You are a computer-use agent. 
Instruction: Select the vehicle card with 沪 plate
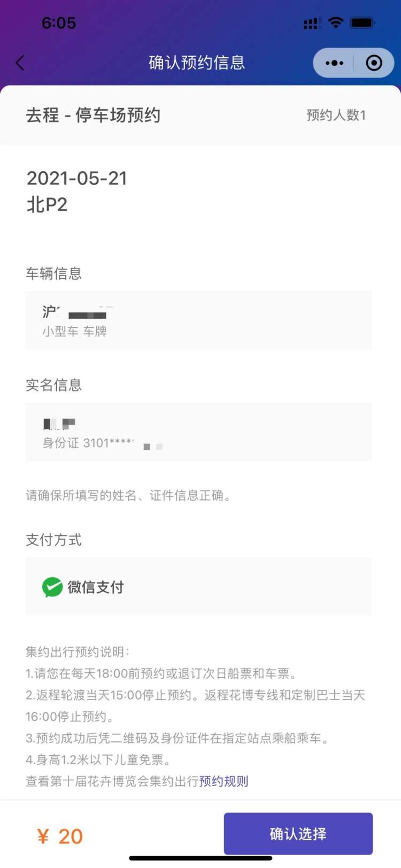[198, 320]
